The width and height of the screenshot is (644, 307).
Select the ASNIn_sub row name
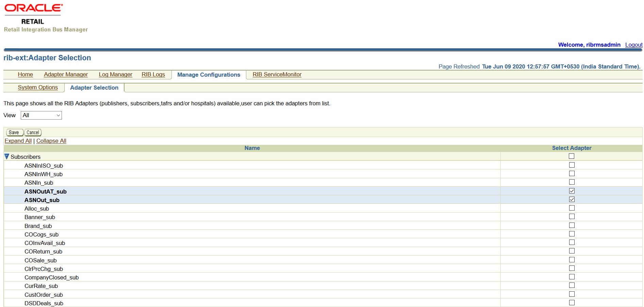[39, 183]
